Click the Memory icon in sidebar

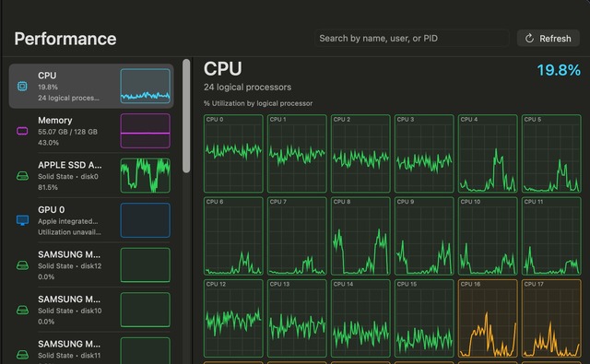click(22, 131)
